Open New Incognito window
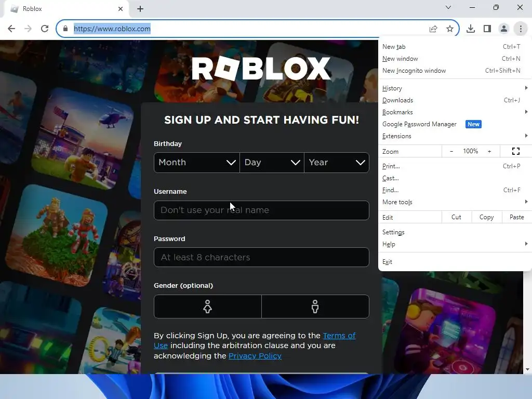This screenshot has width=532, height=399. click(x=455, y=71)
